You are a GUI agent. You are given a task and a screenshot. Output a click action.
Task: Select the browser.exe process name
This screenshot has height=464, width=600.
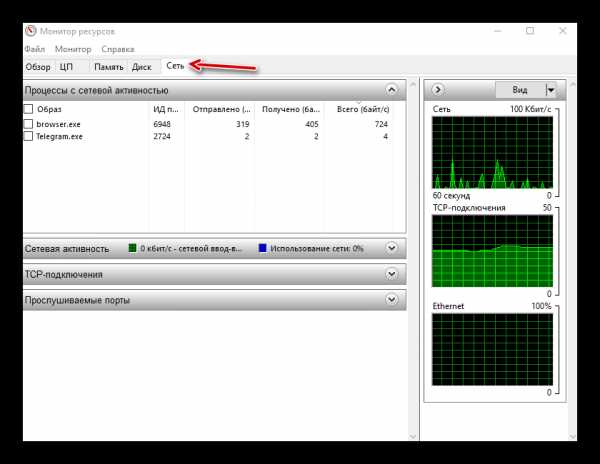59,124
